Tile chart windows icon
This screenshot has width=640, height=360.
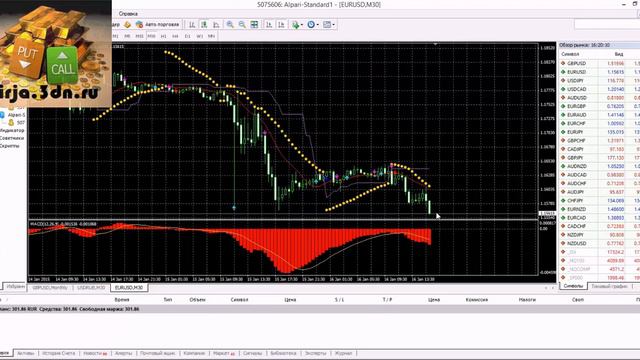coord(254,24)
